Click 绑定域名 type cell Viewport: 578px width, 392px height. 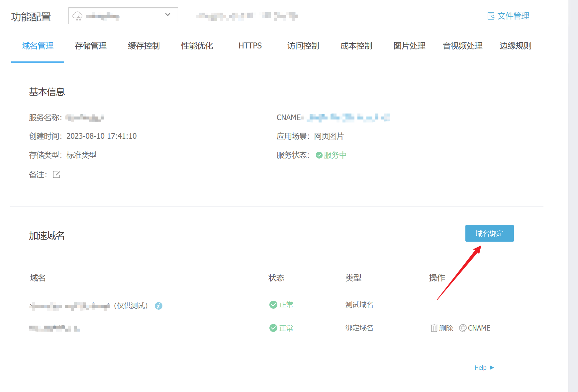(359, 328)
